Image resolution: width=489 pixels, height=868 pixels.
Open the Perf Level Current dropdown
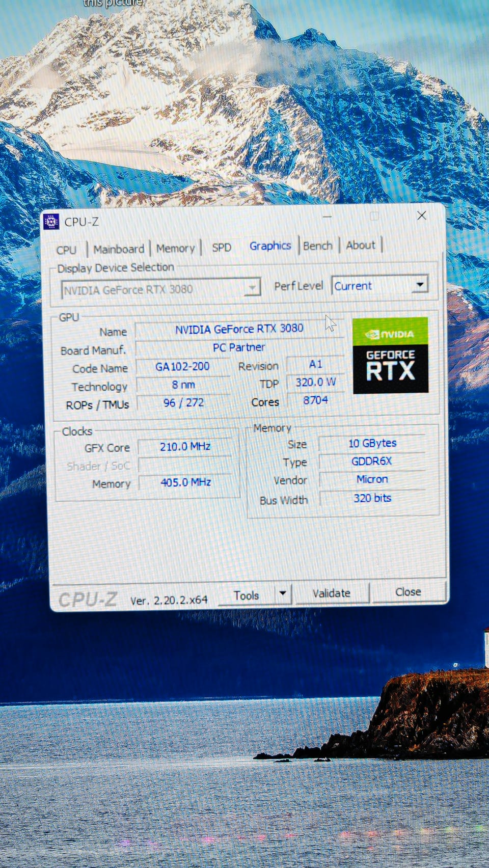tap(379, 285)
